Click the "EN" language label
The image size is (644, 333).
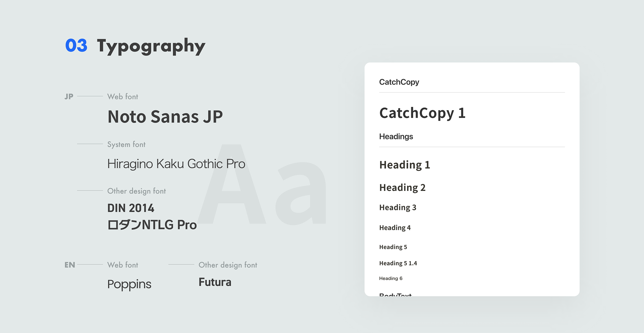70,265
